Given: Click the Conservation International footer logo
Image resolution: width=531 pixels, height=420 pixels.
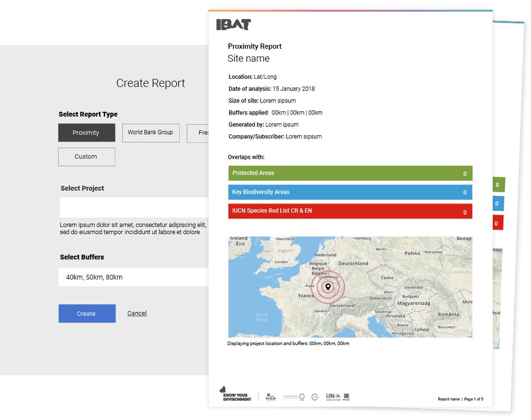Looking at the screenshot, I should pos(294,396).
